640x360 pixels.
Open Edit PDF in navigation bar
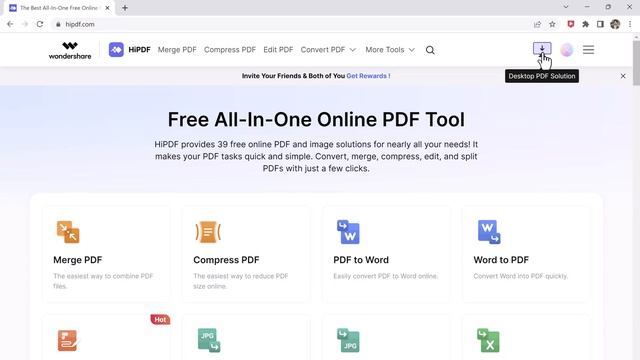tap(278, 50)
